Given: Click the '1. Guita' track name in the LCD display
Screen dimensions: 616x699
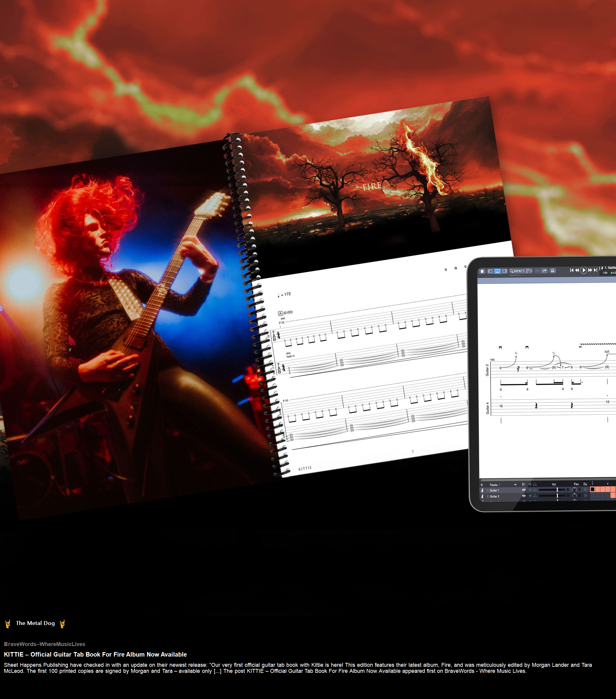Looking at the screenshot, I should pyautogui.click(x=610, y=268).
